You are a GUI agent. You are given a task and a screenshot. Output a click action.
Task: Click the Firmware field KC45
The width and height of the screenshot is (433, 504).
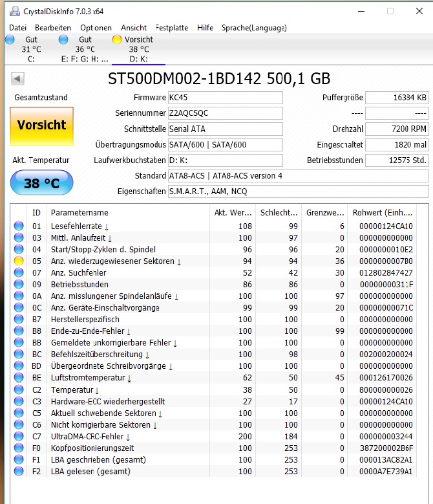click(x=226, y=98)
